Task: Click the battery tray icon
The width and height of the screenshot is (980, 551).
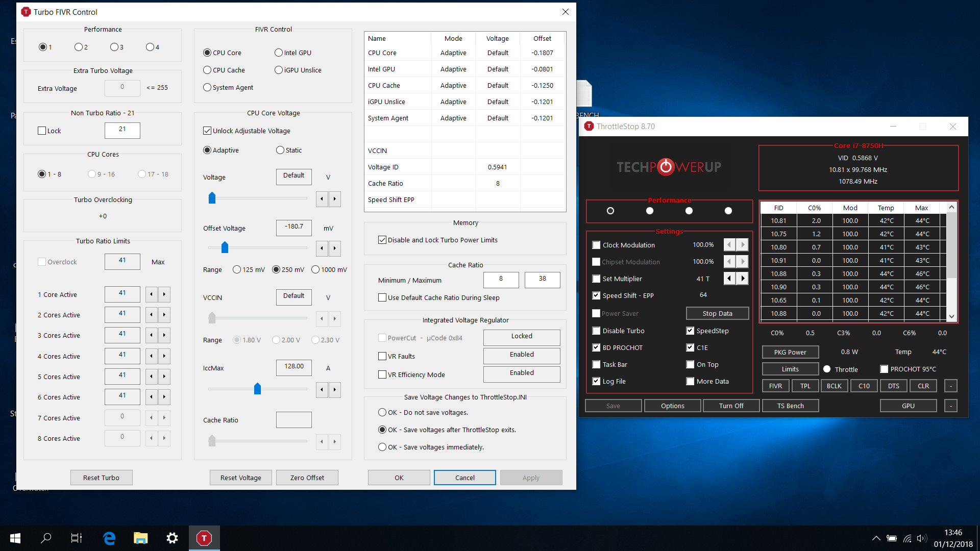Action: [892, 538]
